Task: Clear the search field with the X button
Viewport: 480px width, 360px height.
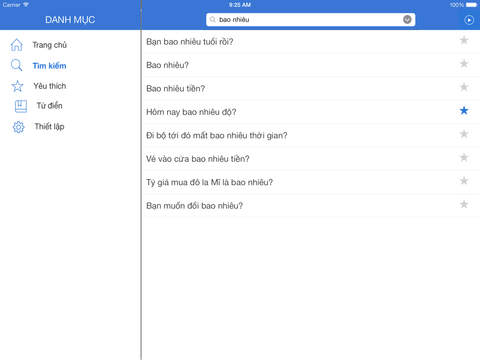Action: pyautogui.click(x=407, y=20)
